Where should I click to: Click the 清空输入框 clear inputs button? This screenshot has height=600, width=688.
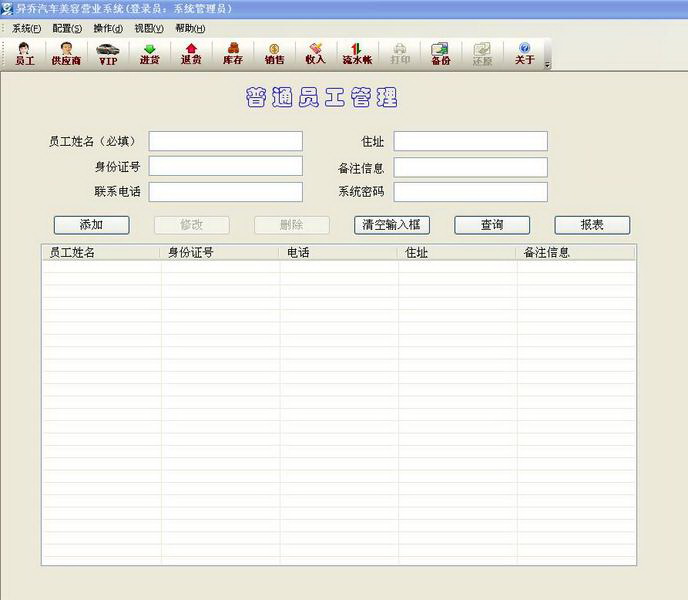[392, 225]
